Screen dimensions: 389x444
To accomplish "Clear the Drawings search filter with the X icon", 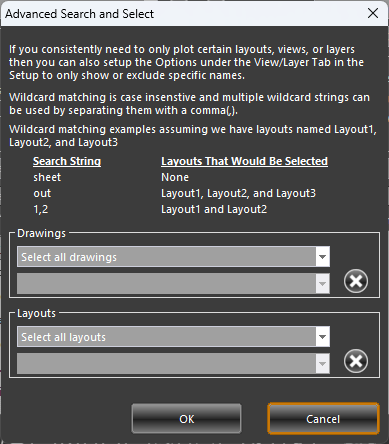I will [356, 281].
